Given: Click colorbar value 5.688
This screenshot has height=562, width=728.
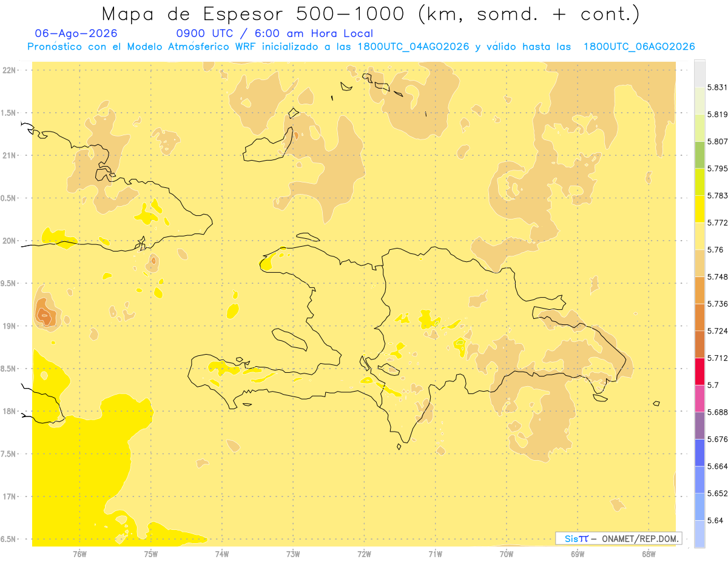Looking at the screenshot, I should pos(717,412).
